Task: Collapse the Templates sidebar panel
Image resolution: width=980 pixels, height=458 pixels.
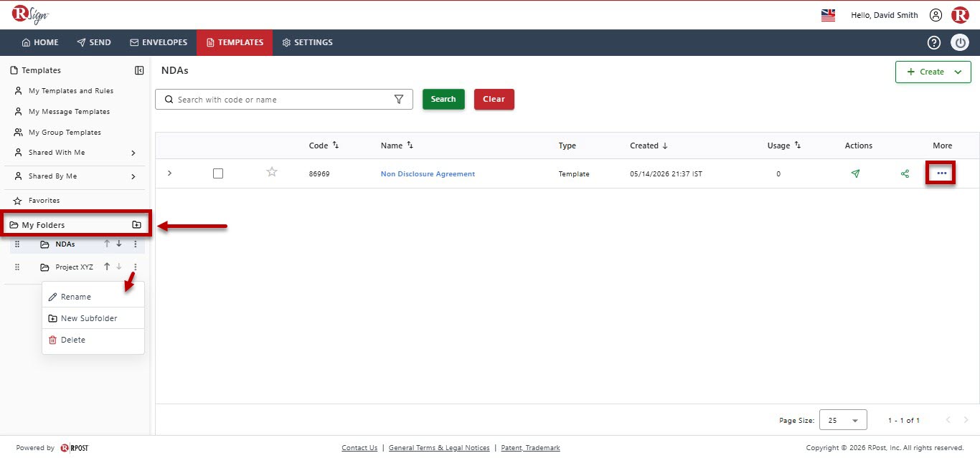Action: coord(139,70)
